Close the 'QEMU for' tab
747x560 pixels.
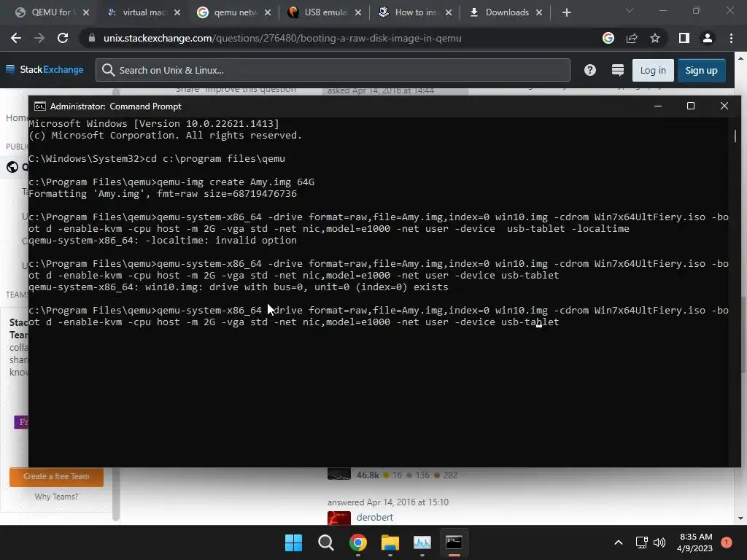(86, 12)
